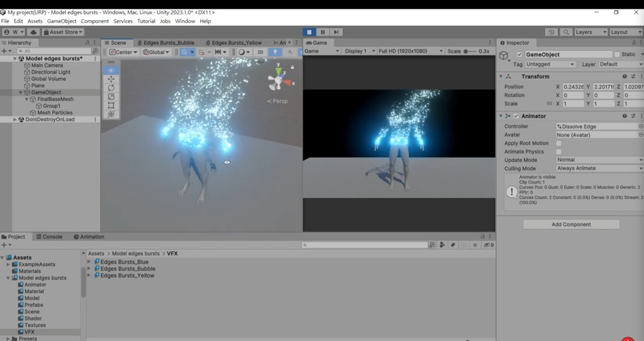Collapse the Transform component
This screenshot has height=341, width=644.
coord(501,76)
